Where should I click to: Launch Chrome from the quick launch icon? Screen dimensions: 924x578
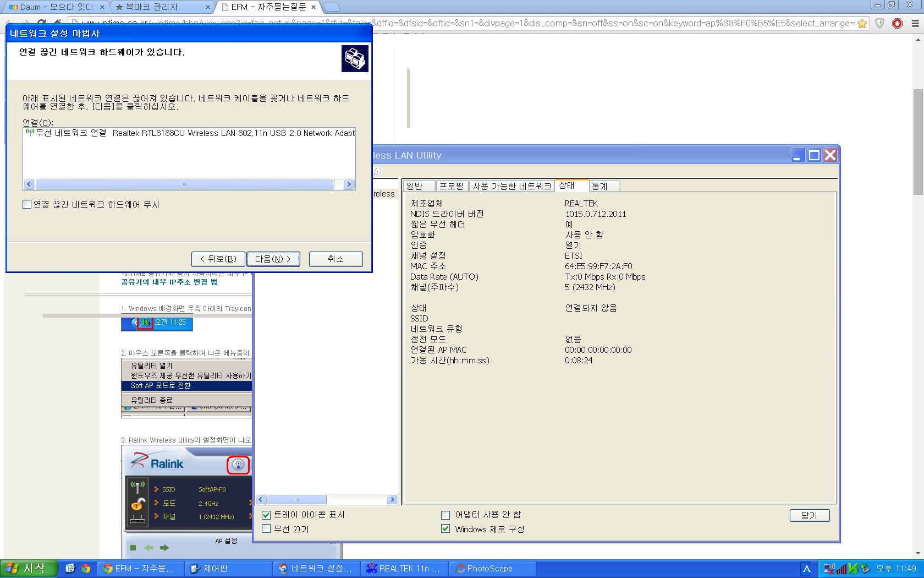(x=86, y=568)
